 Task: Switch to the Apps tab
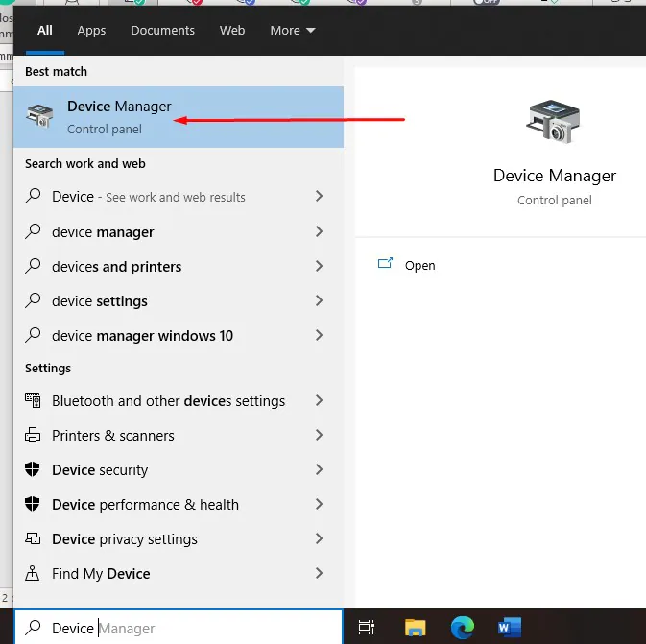point(91,30)
